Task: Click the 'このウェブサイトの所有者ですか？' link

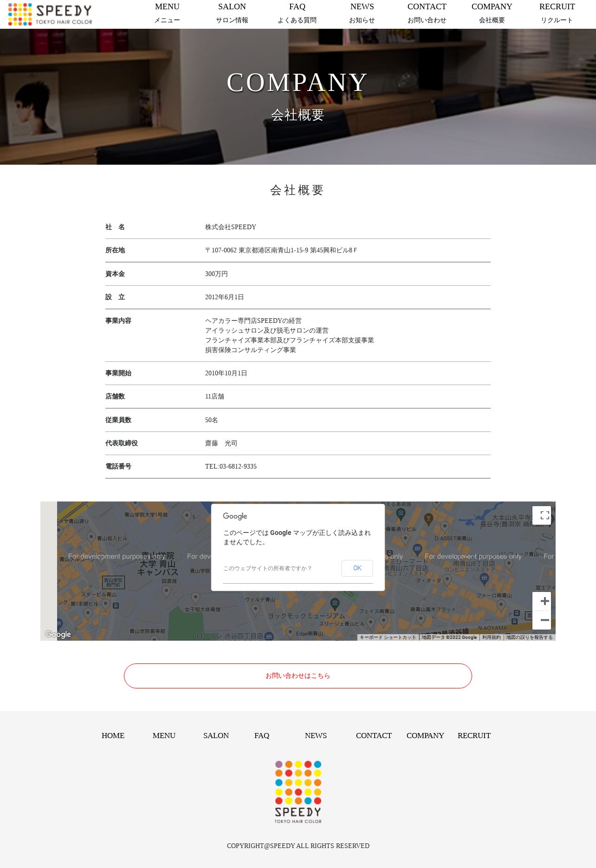Action: [x=267, y=568]
